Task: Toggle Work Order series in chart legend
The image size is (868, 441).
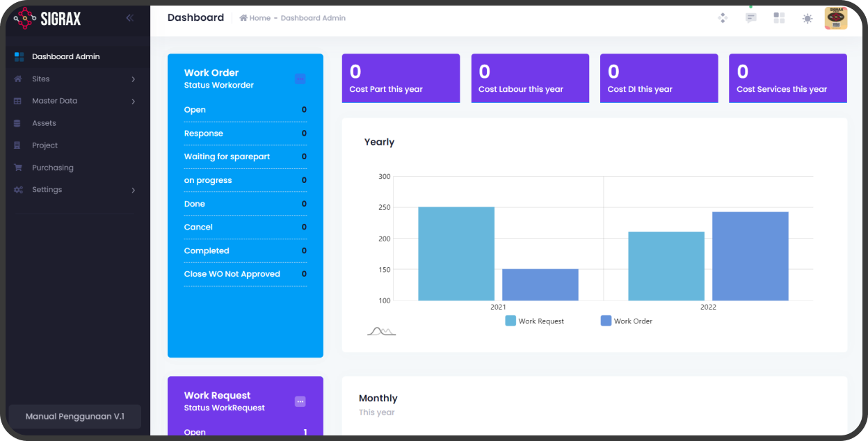Action: [x=626, y=321]
